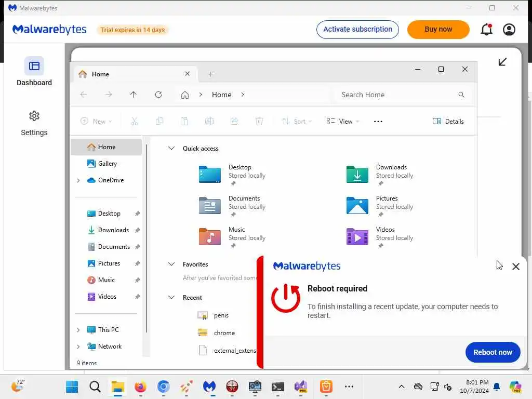Open the Pictures folder in Quick access

pos(380,206)
